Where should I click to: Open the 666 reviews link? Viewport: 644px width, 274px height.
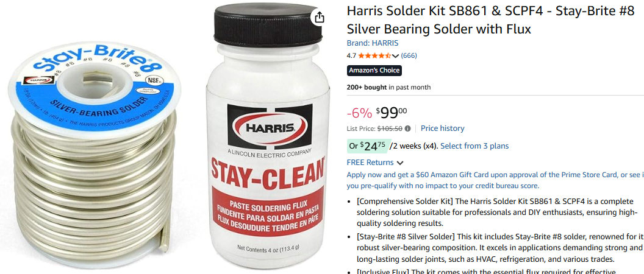point(409,56)
